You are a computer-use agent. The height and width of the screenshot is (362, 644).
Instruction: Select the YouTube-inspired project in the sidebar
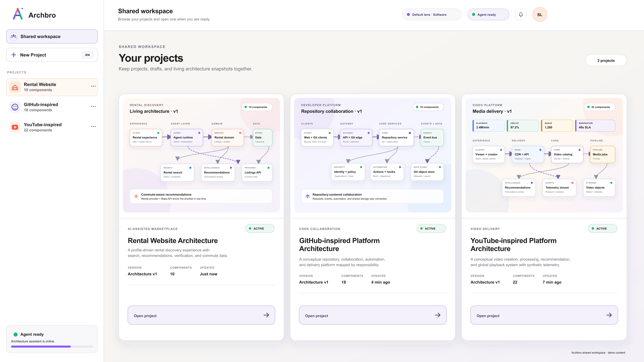52,127
